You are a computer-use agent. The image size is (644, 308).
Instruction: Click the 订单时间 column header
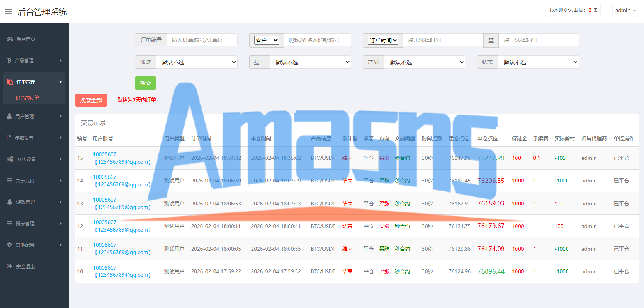coord(201,138)
